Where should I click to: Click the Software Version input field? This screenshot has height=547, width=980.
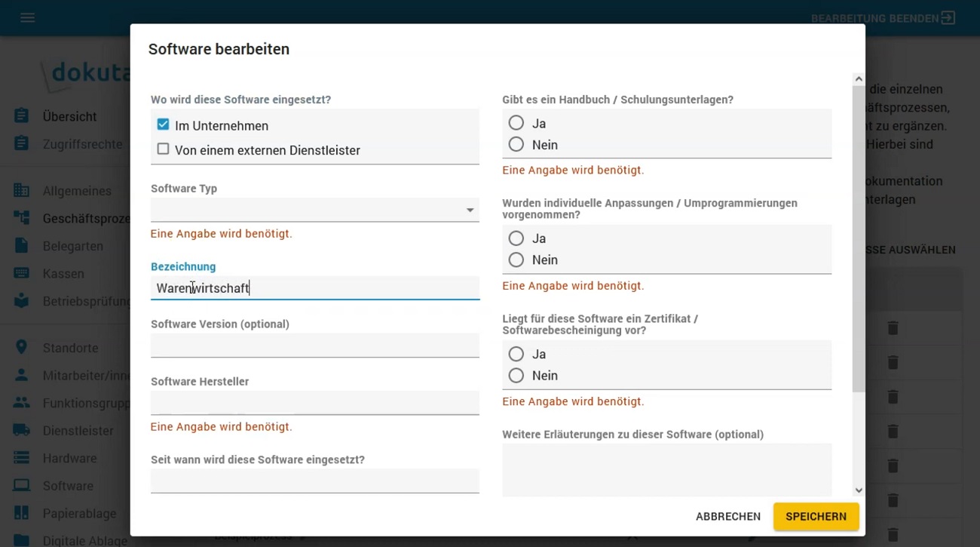pos(315,345)
